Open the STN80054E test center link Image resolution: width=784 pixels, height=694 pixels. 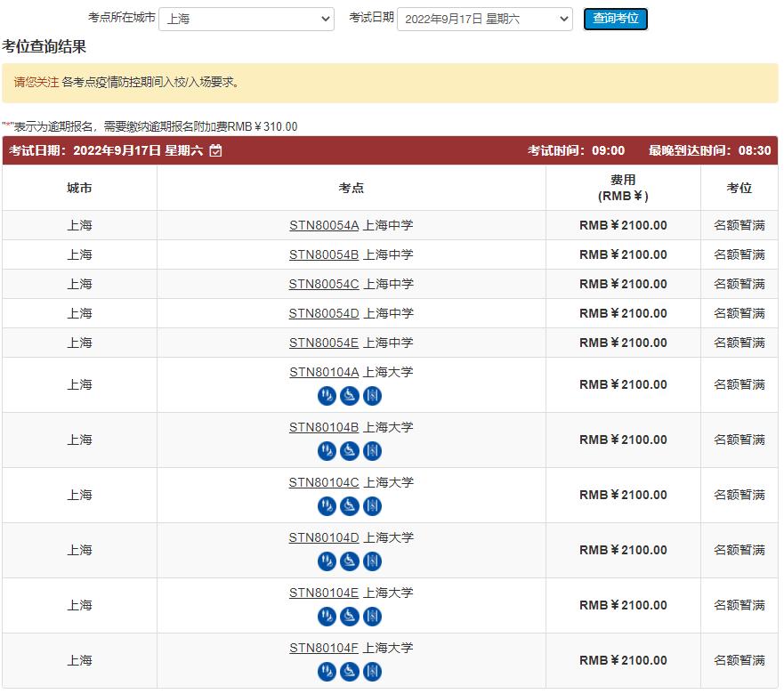(x=324, y=343)
